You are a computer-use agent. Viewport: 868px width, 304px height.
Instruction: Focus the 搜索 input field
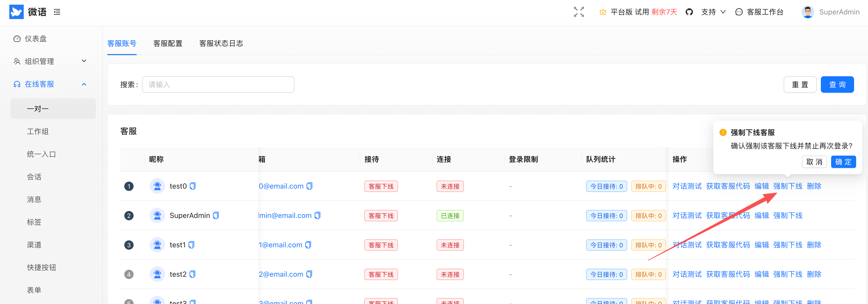[218, 85]
